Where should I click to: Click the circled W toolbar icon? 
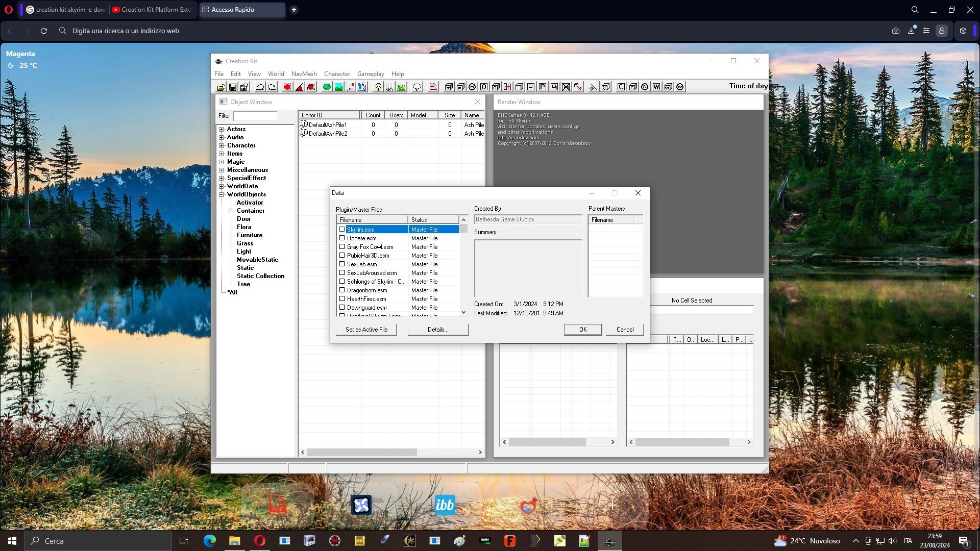[680, 87]
